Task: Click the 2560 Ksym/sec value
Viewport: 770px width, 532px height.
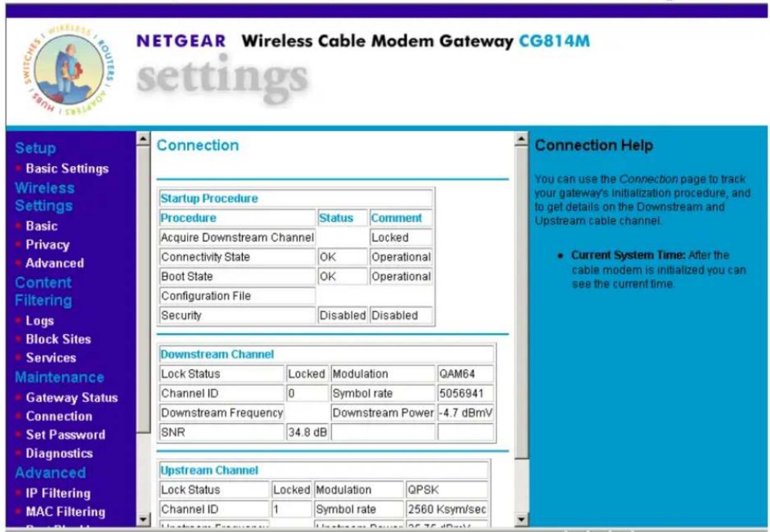Action: pos(447,509)
